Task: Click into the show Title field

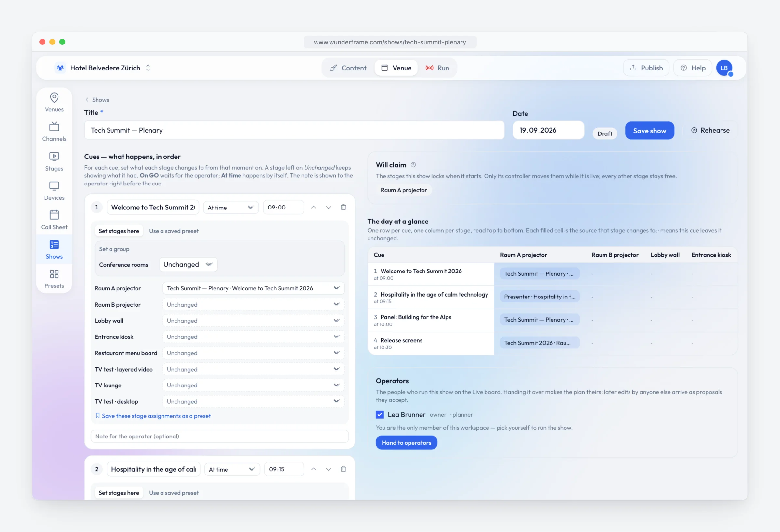Action: (294, 130)
